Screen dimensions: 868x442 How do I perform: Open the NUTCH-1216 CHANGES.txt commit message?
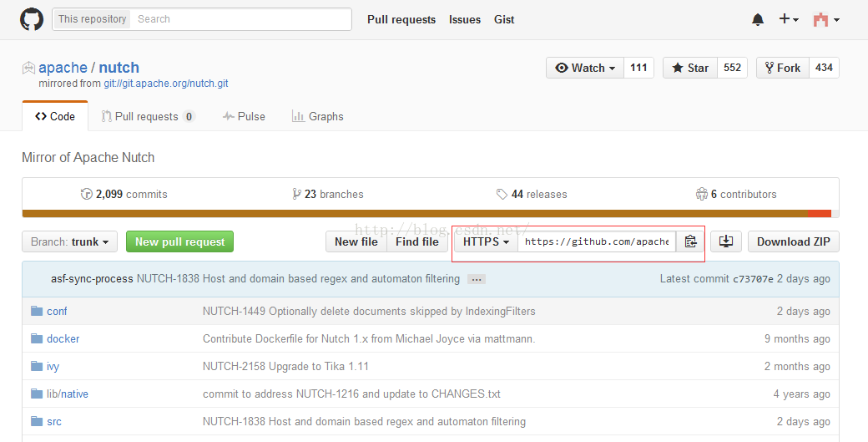(x=351, y=394)
